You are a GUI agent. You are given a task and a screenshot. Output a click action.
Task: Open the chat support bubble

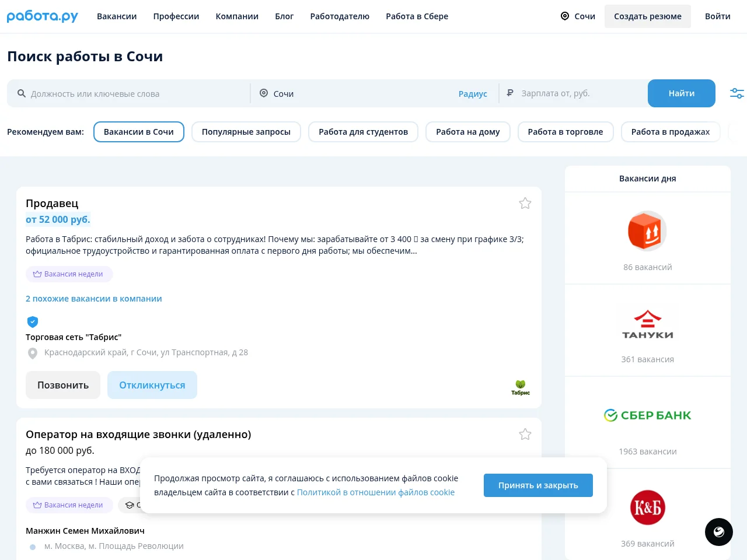click(719, 532)
